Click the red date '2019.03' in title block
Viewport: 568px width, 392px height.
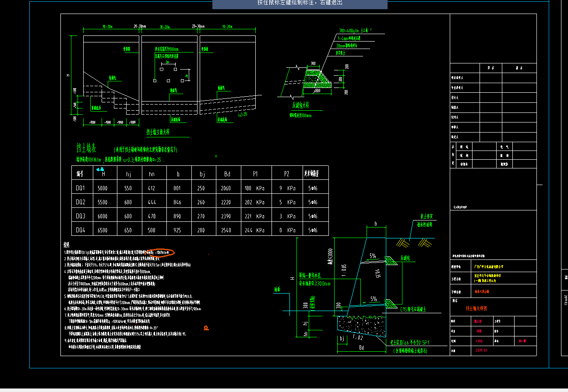click(x=481, y=350)
